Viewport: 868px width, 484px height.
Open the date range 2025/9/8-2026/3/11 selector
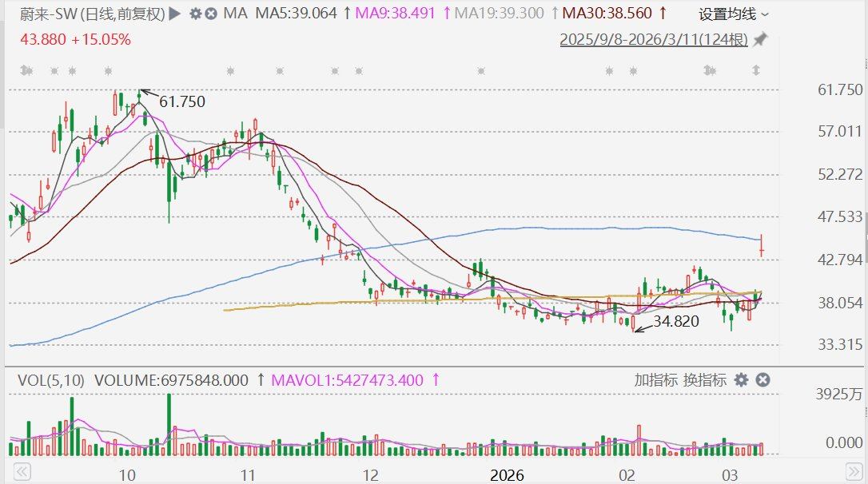652,39
